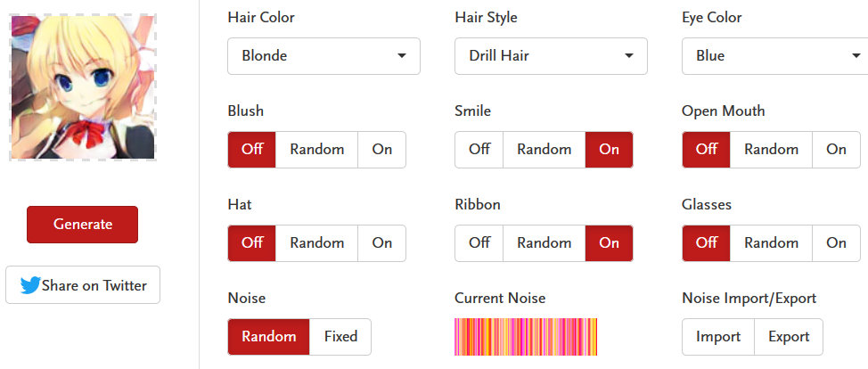Set Ribbon to Random

[544, 243]
